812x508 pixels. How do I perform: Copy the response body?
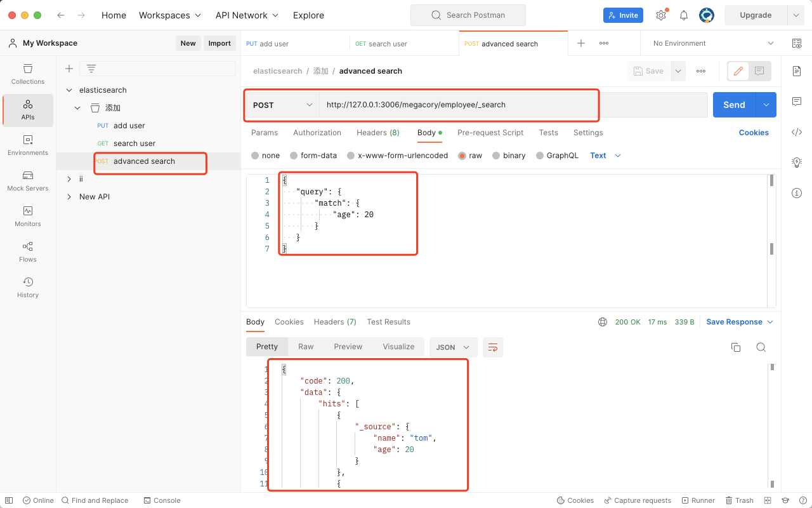pyautogui.click(x=735, y=347)
